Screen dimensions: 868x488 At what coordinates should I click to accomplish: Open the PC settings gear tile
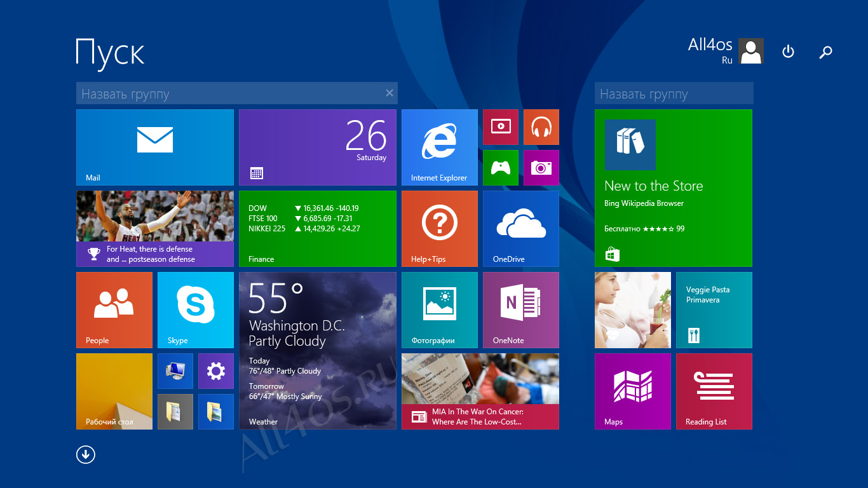click(216, 371)
